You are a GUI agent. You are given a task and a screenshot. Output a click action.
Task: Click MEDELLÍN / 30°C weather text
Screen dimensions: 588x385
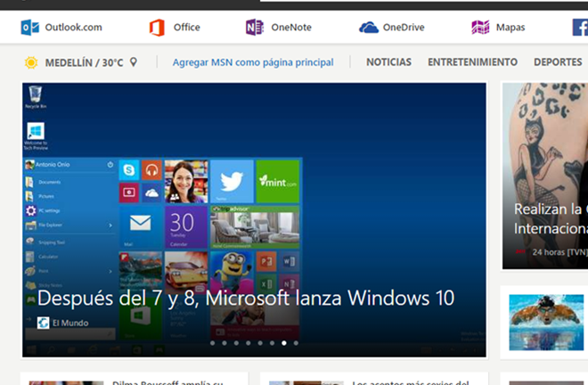pyautogui.click(x=84, y=62)
